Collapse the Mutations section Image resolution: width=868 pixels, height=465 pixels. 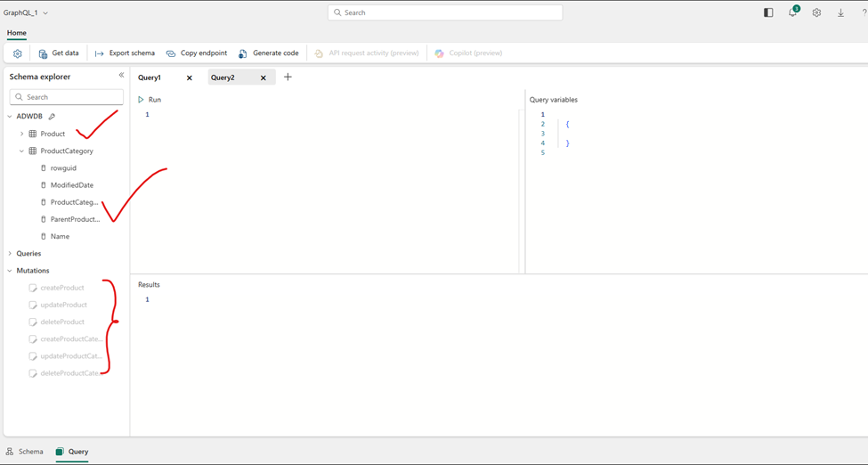[10, 271]
